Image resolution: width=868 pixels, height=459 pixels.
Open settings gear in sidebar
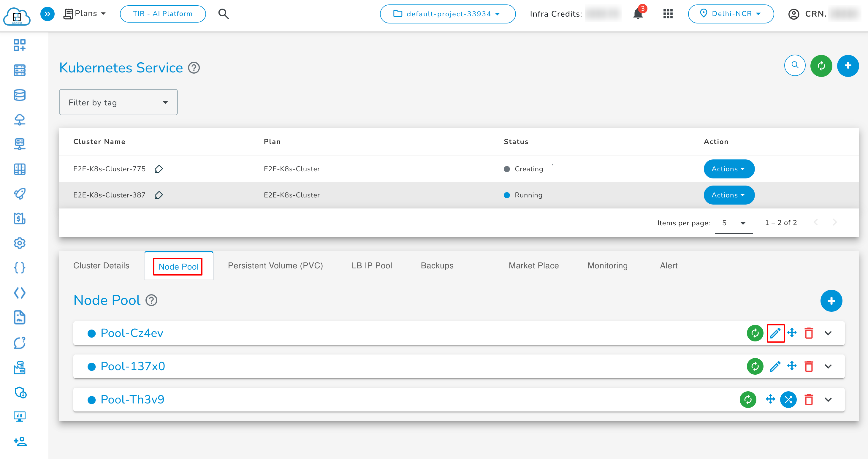tap(20, 243)
